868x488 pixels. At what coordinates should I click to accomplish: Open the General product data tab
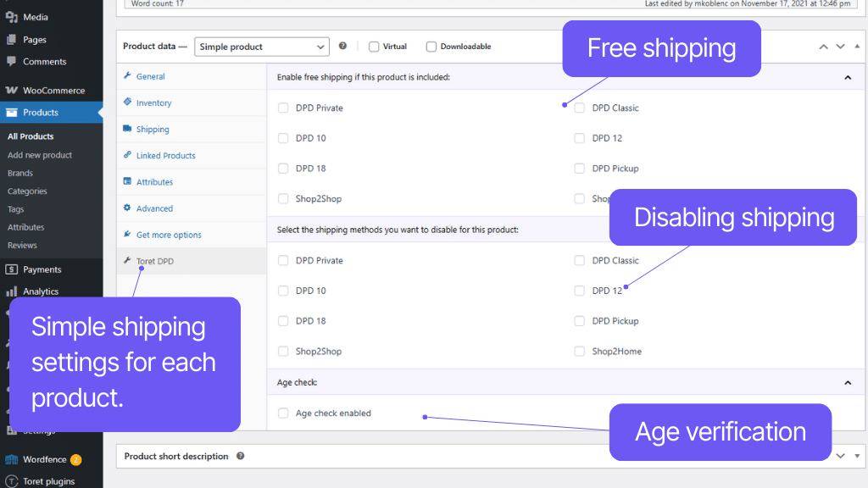(x=192, y=76)
